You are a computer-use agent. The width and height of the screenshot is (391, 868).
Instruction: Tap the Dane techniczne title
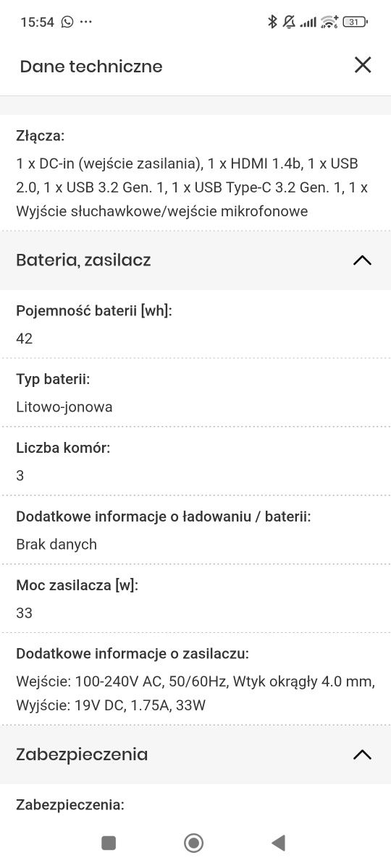pyautogui.click(x=91, y=67)
